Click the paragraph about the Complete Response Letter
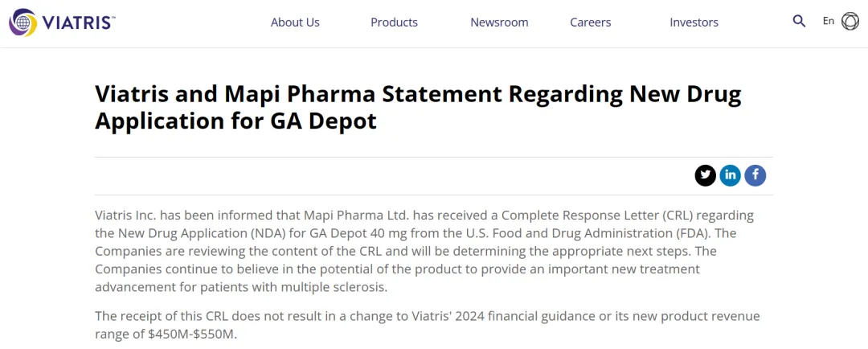Viewport: 868px width, 349px height. [426, 251]
